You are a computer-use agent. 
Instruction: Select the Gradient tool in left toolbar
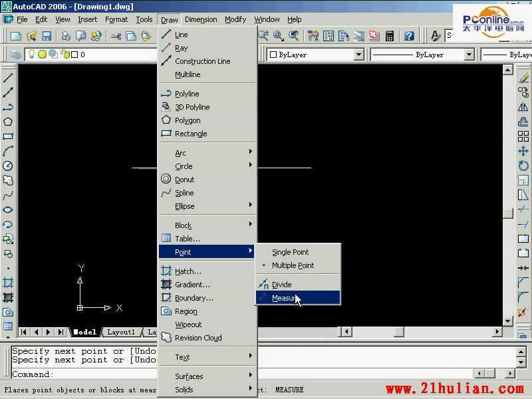(x=8, y=297)
